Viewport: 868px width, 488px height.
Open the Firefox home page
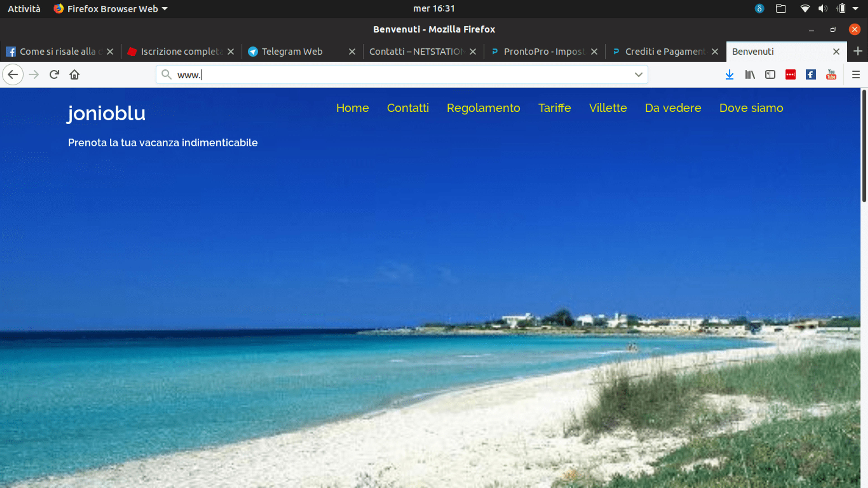point(74,75)
